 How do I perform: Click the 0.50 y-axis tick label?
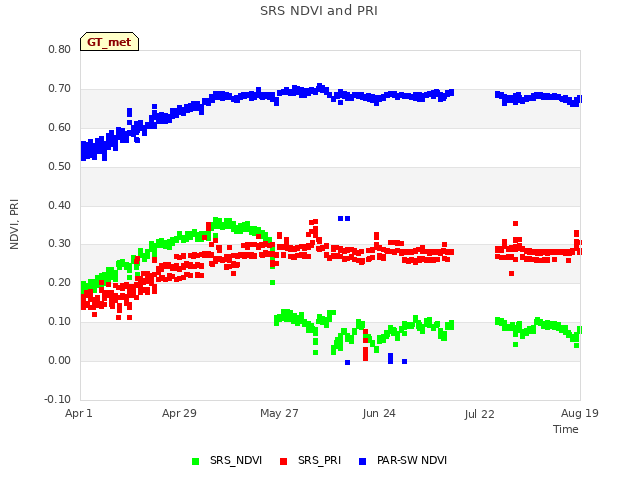click(60, 167)
